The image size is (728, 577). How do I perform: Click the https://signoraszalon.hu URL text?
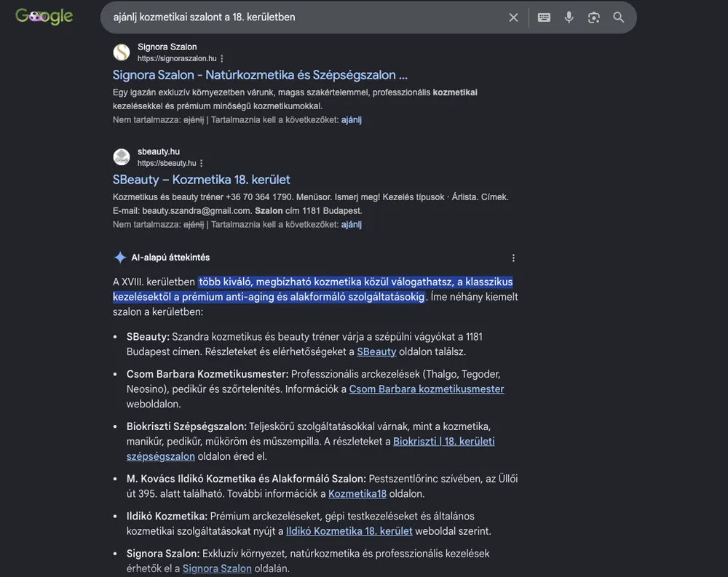(x=177, y=58)
